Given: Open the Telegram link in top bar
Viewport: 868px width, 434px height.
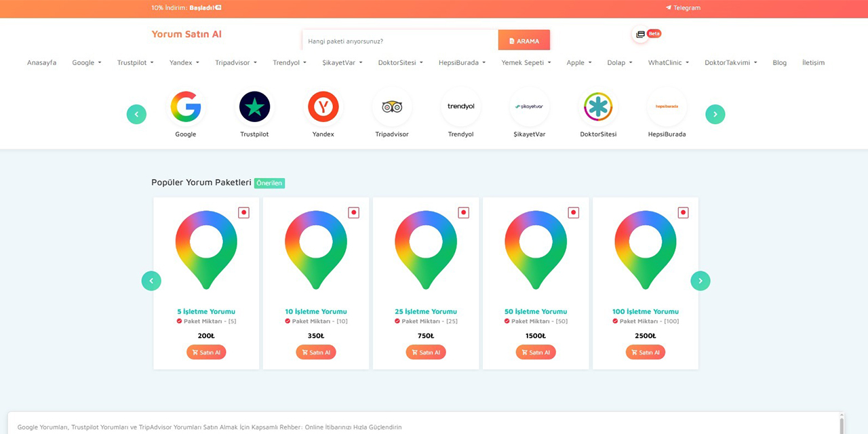Looking at the screenshot, I should coord(683,8).
